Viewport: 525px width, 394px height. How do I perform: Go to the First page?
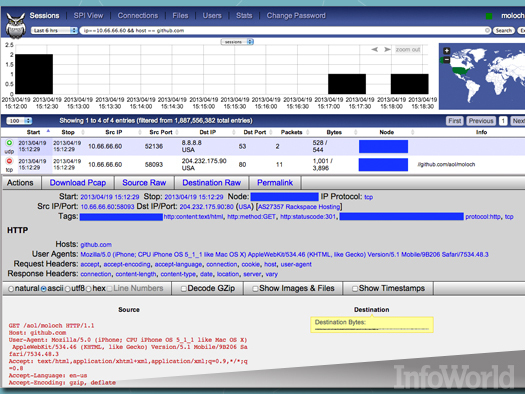click(x=455, y=121)
